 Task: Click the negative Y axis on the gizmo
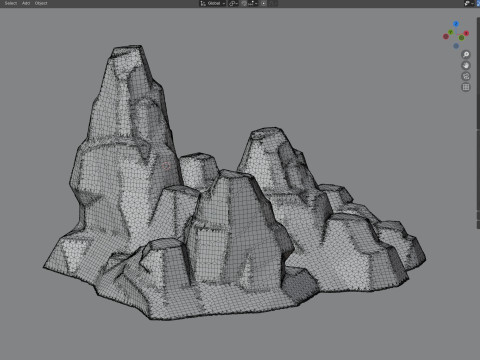pyautogui.click(x=461, y=38)
